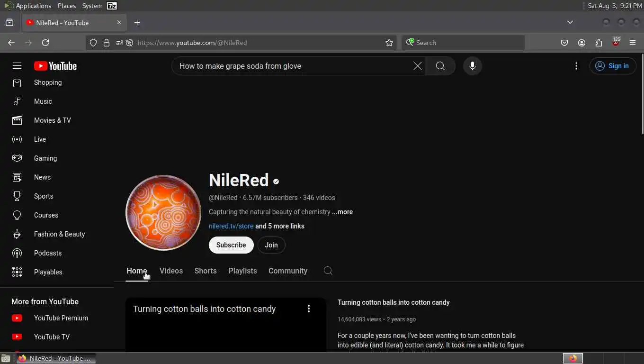
Task: Switch to the Videos channel tab
Action: [x=171, y=271]
